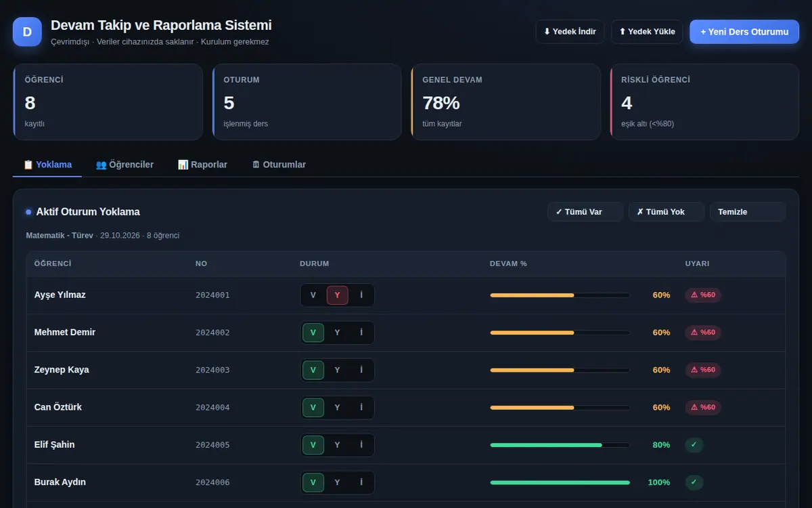The width and height of the screenshot is (812, 508).
Task: Click Burak Aydın's attendance progress bar
Action: [560, 482]
